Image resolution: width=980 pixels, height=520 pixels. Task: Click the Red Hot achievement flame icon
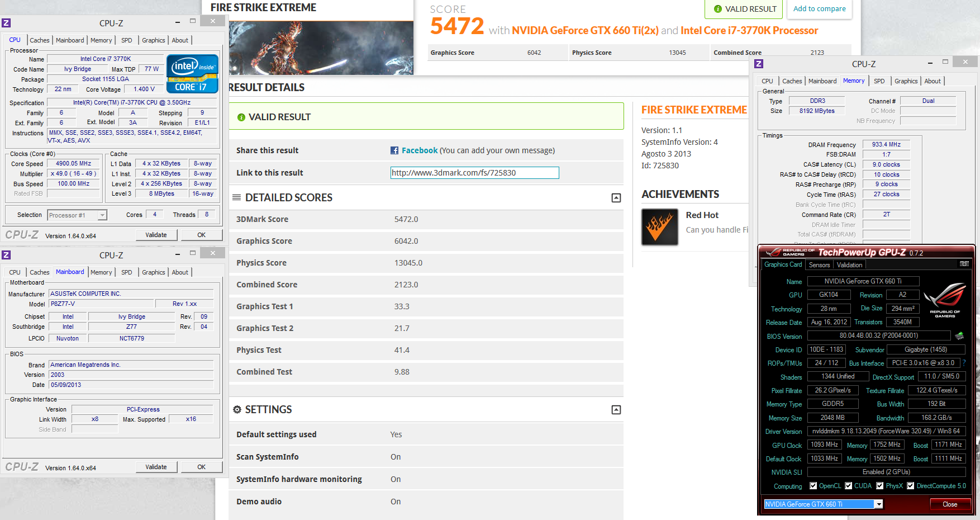[x=660, y=227]
